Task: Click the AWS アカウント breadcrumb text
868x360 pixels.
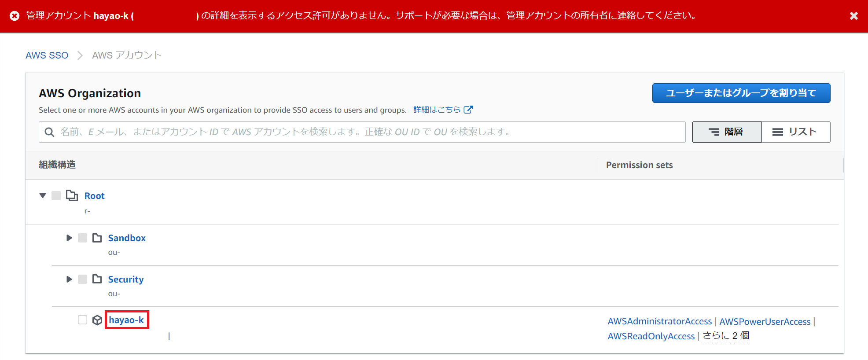Action: click(127, 55)
